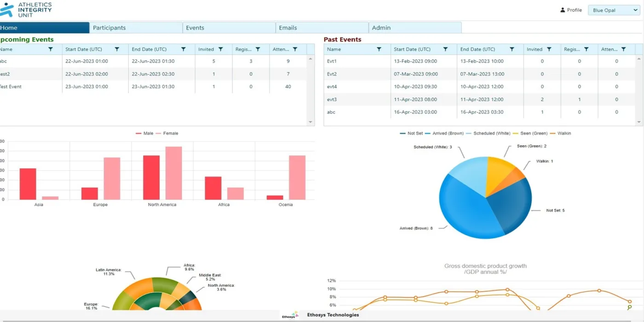Open the Admin tab

point(415,28)
